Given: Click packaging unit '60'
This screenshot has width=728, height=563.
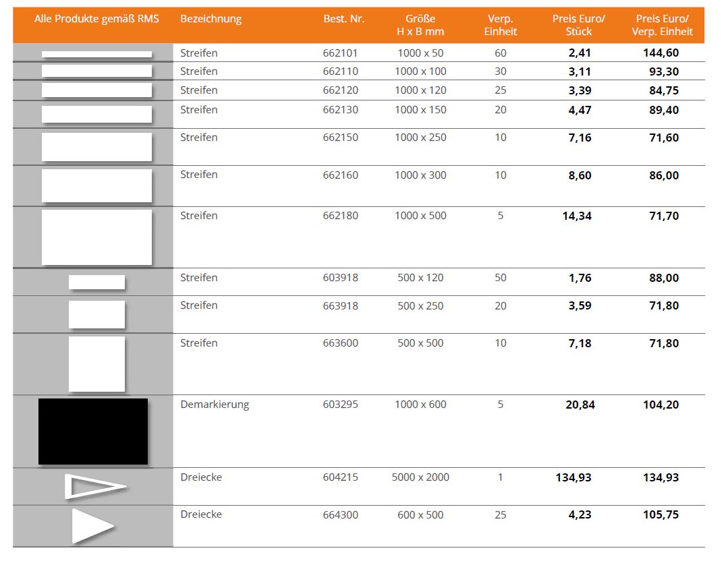Looking at the screenshot, I should pos(500,53).
